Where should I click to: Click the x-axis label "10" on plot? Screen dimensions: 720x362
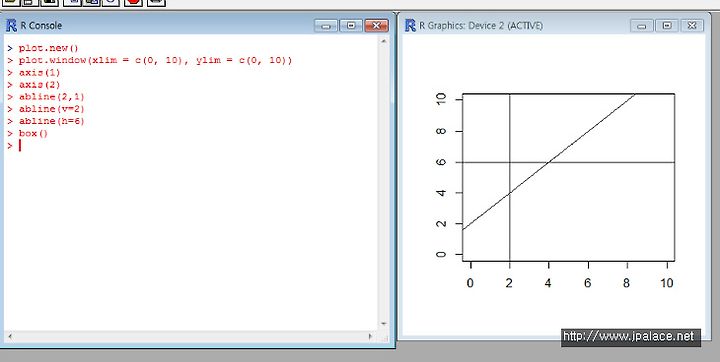[x=667, y=283]
